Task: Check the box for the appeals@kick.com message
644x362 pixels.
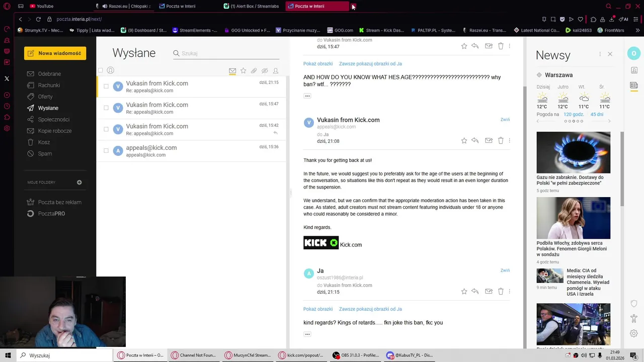Action: [106, 151]
